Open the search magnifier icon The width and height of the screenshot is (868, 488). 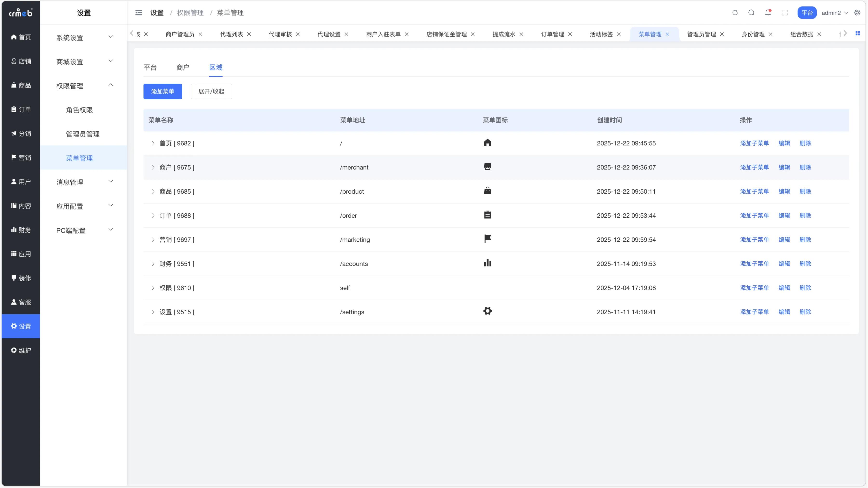pos(751,13)
